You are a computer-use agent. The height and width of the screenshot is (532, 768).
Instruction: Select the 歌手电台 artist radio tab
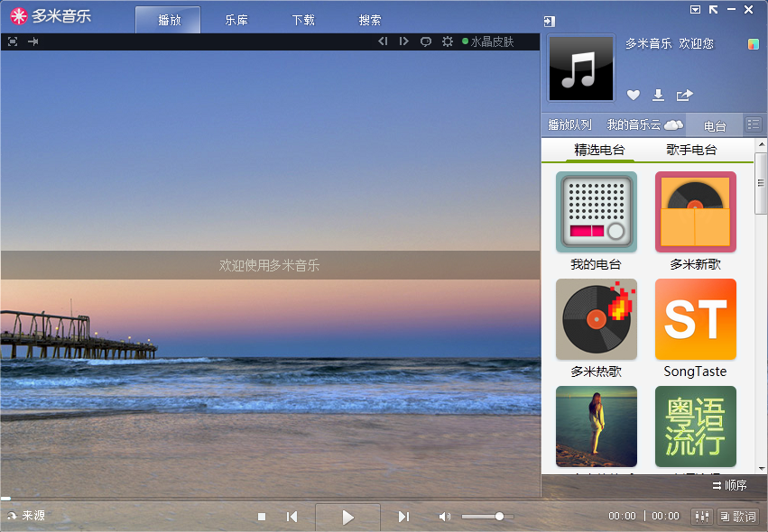pyautogui.click(x=691, y=150)
